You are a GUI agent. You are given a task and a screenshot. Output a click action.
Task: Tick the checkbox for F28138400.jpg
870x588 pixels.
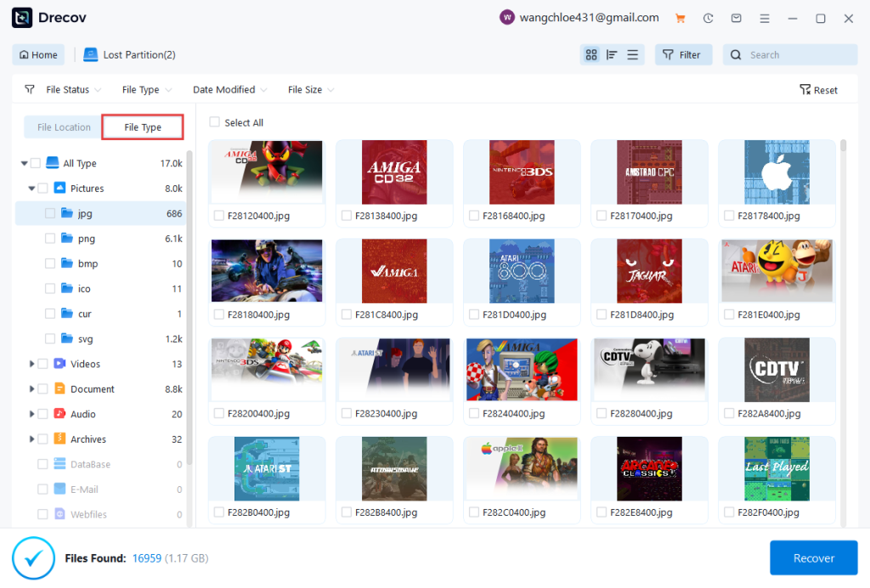(x=347, y=216)
